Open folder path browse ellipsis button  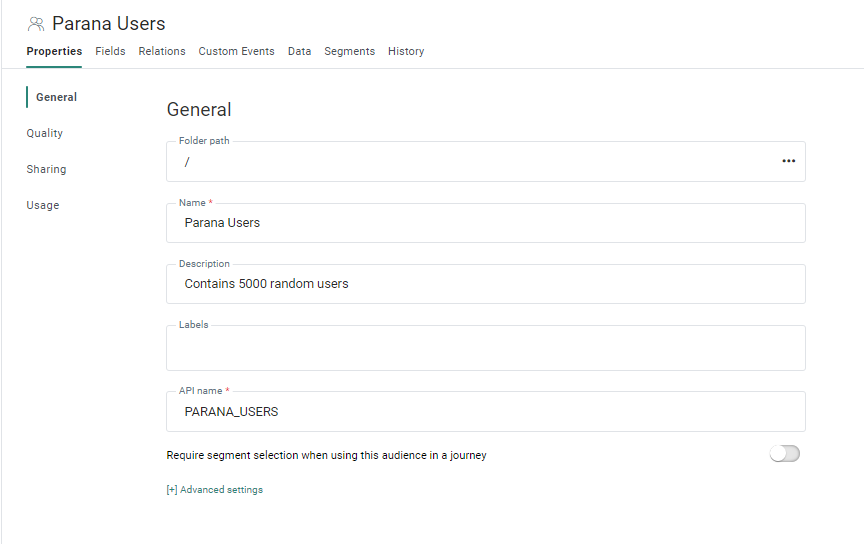tap(788, 161)
